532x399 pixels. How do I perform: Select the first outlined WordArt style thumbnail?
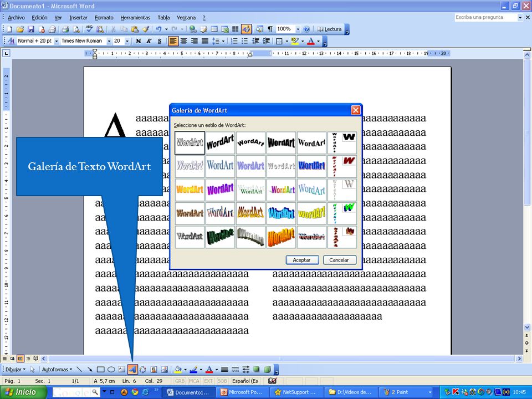click(x=190, y=143)
